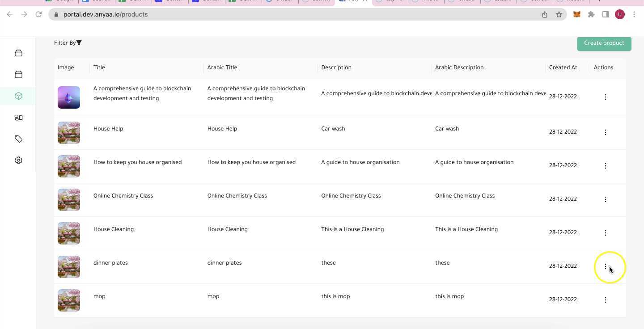
Task: Open actions menu for mop row
Action: click(606, 299)
